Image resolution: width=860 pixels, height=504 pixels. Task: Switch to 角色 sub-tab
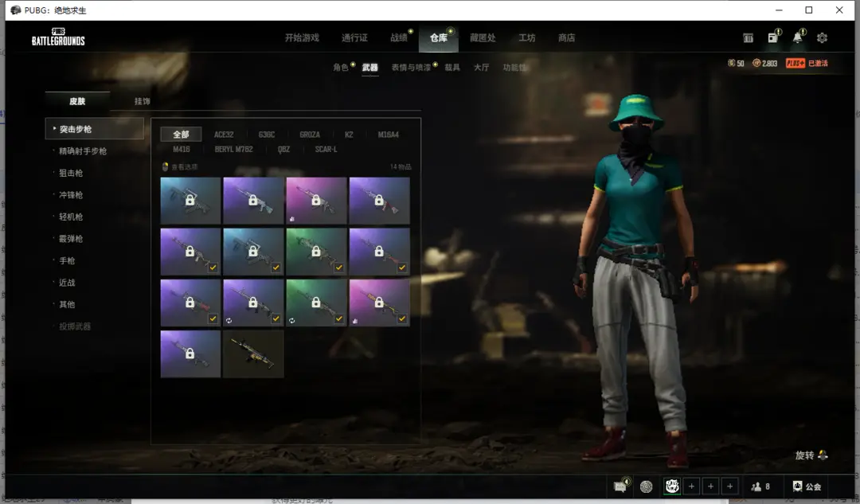tap(341, 68)
